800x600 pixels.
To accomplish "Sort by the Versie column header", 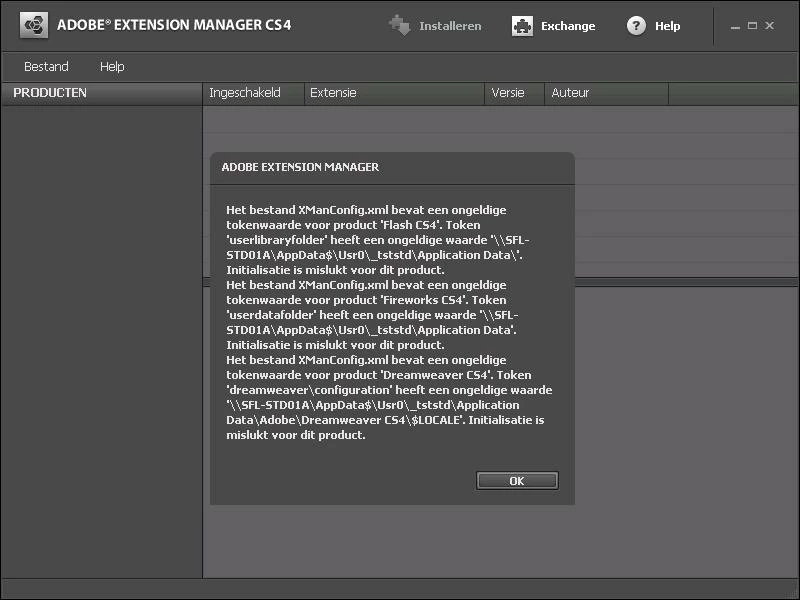I will coord(514,93).
